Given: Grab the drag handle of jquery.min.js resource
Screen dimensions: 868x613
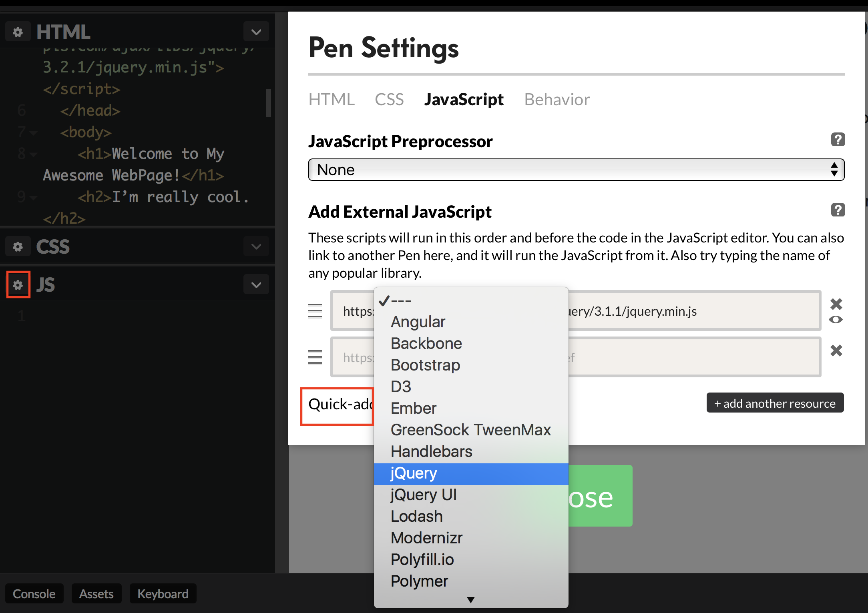Looking at the screenshot, I should (315, 311).
